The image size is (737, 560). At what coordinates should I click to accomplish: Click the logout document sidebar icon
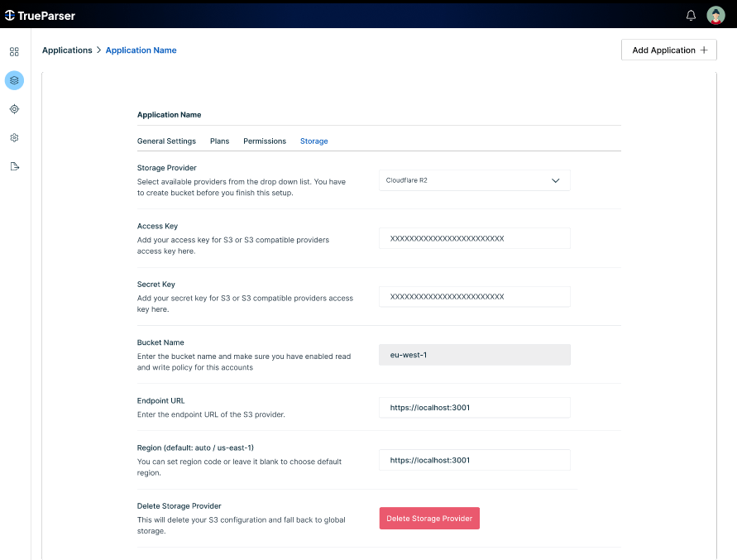14,166
